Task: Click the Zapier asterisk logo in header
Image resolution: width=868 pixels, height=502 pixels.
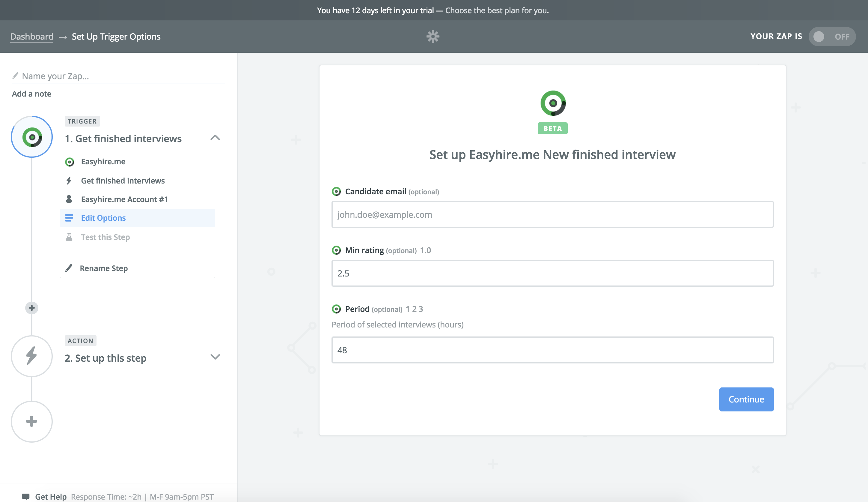Action: [x=433, y=36]
